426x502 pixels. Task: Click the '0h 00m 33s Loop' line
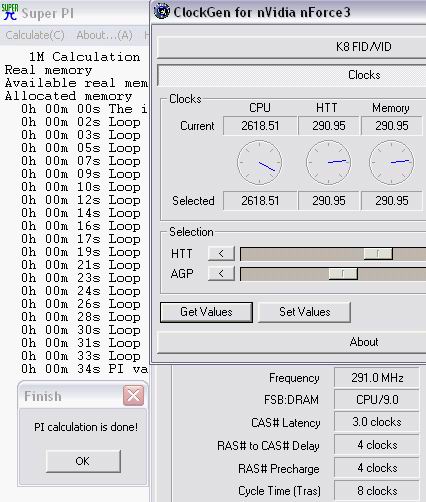(x=81, y=356)
